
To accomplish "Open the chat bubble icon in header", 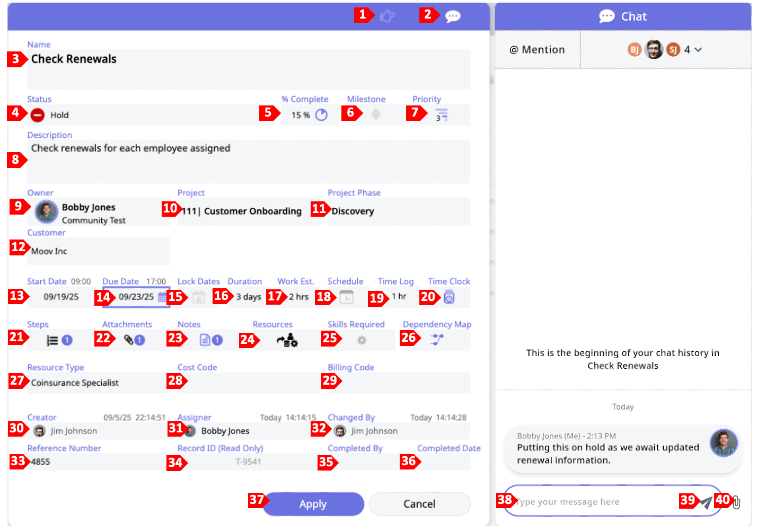I will click(x=453, y=16).
